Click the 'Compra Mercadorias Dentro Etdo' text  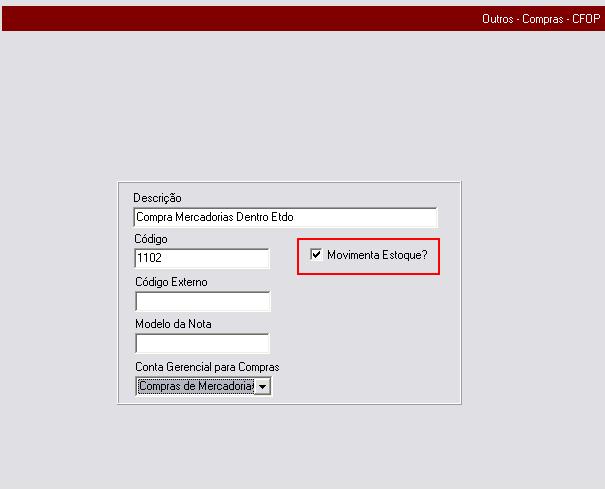click(216, 217)
